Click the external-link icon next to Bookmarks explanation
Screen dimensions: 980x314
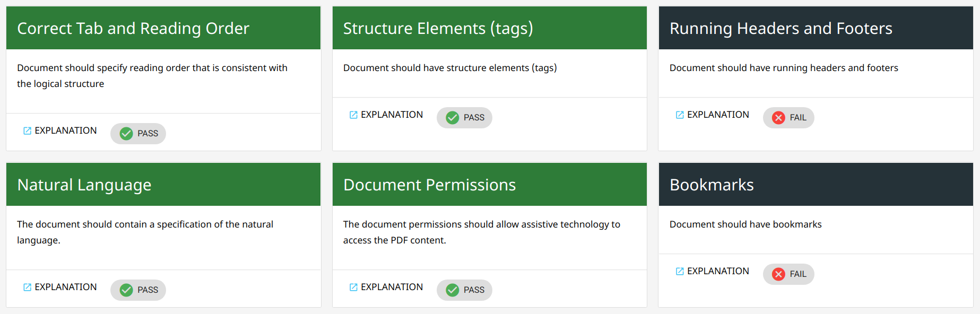pyautogui.click(x=680, y=271)
